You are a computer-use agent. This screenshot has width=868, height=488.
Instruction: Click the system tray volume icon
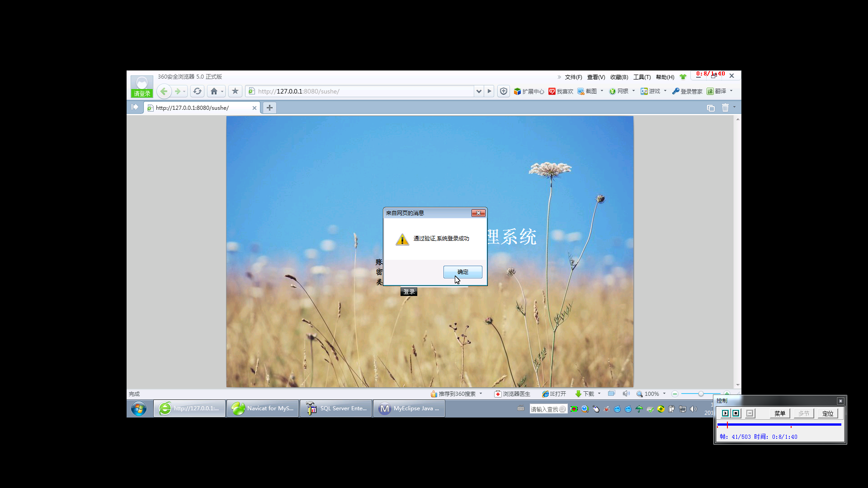693,409
